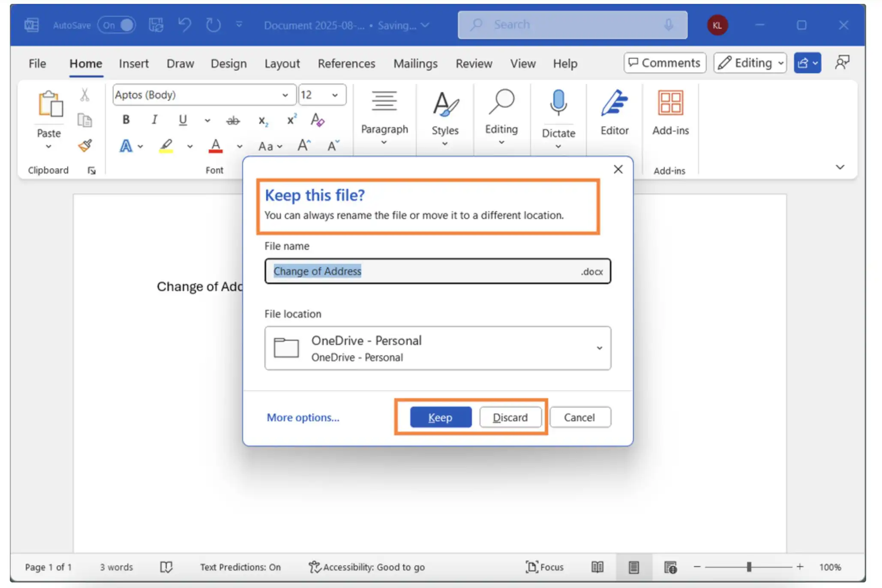Toggle Italic formatting
882x588 pixels.
[x=154, y=120]
